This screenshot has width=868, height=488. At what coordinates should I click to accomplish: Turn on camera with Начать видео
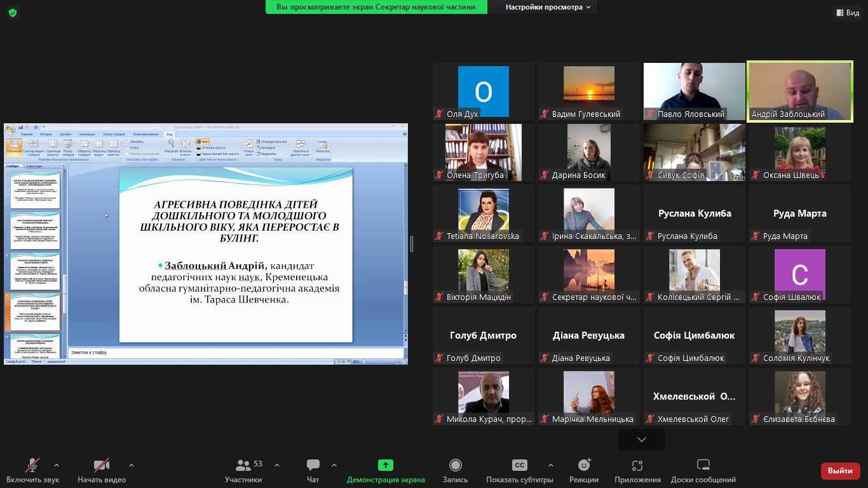[x=102, y=466]
